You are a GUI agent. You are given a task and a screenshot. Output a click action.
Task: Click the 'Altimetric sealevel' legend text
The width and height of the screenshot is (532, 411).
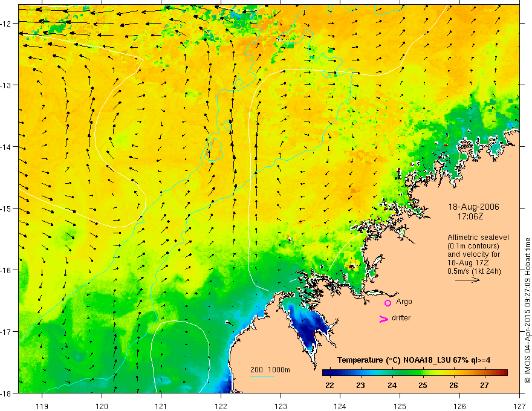pyautogui.click(x=478, y=238)
